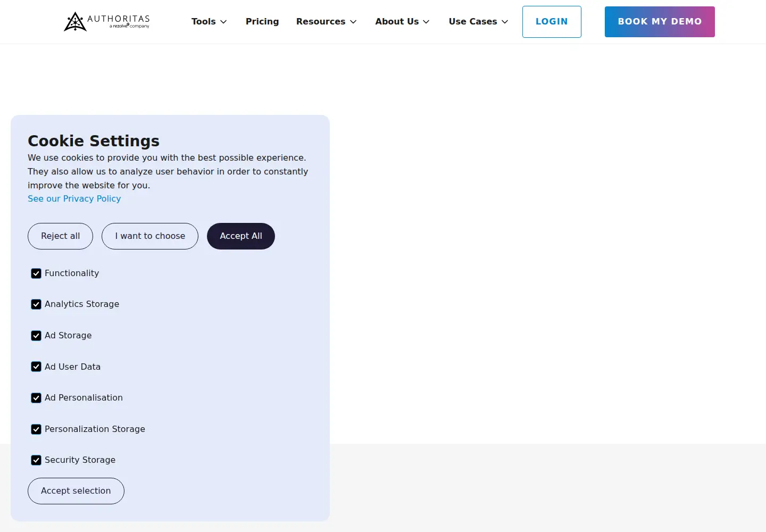The image size is (766, 532).
Task: Toggle the Ad User Data checkbox
Action: pos(36,367)
